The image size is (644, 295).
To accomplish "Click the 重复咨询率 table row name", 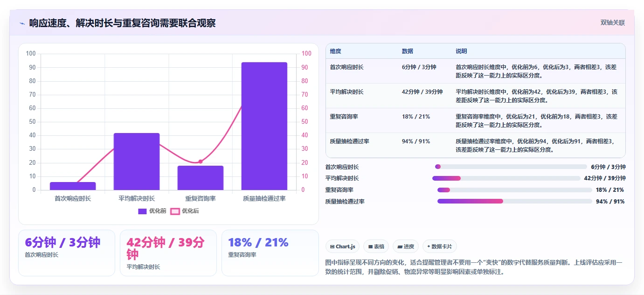I will coord(344,116).
